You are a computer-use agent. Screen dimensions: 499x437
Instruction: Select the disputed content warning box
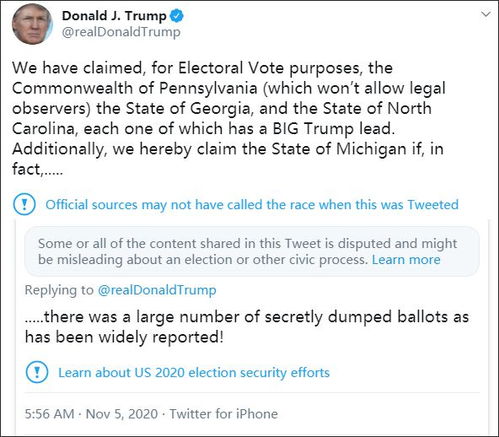[x=252, y=251]
